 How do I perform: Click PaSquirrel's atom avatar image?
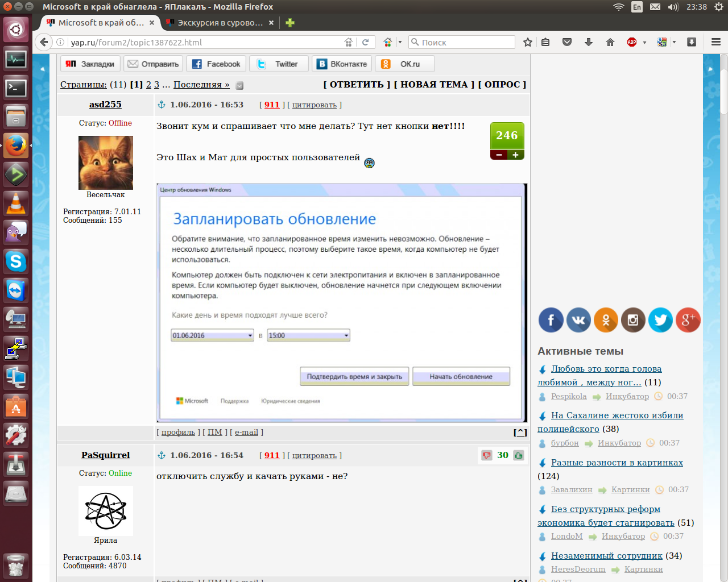click(x=106, y=511)
